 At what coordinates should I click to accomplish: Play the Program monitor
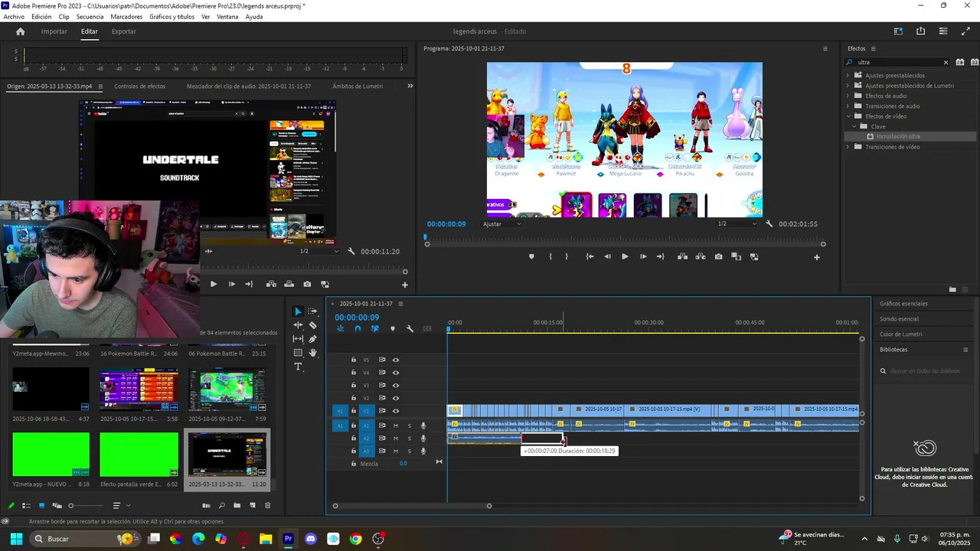click(x=625, y=256)
